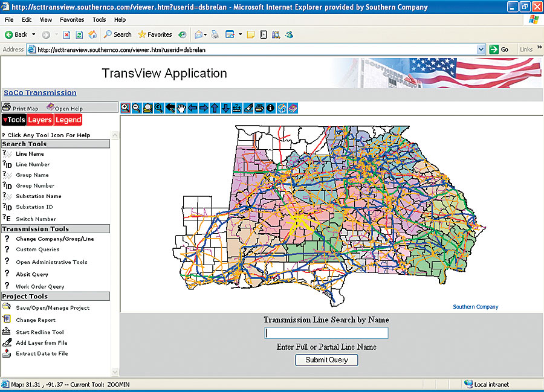Click the Work Order Query tool

pyautogui.click(x=40, y=287)
